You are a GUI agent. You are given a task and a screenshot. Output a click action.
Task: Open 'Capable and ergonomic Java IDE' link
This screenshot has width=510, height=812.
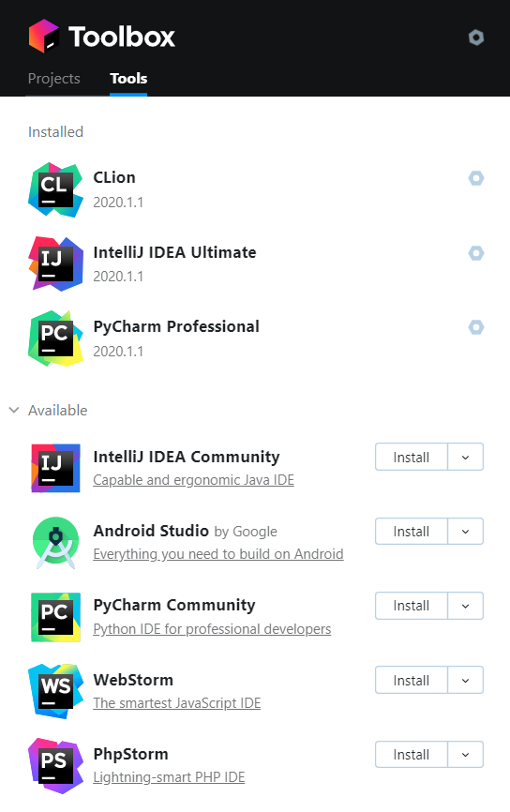point(194,480)
